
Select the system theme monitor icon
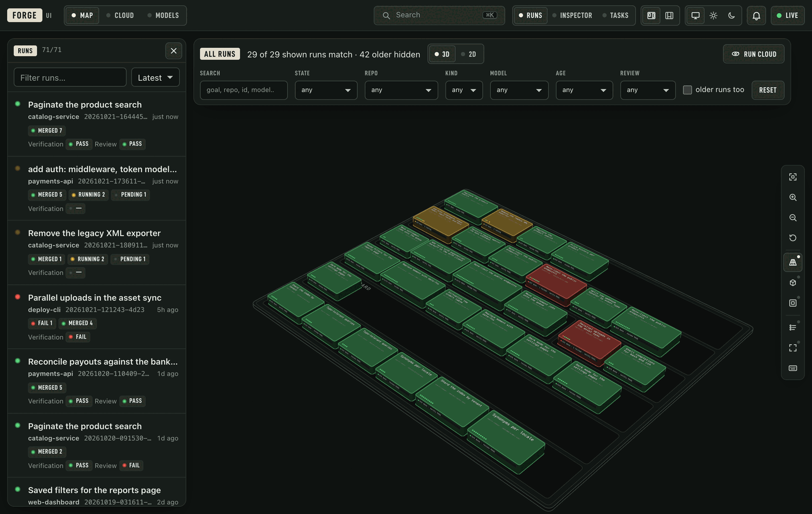coord(696,16)
